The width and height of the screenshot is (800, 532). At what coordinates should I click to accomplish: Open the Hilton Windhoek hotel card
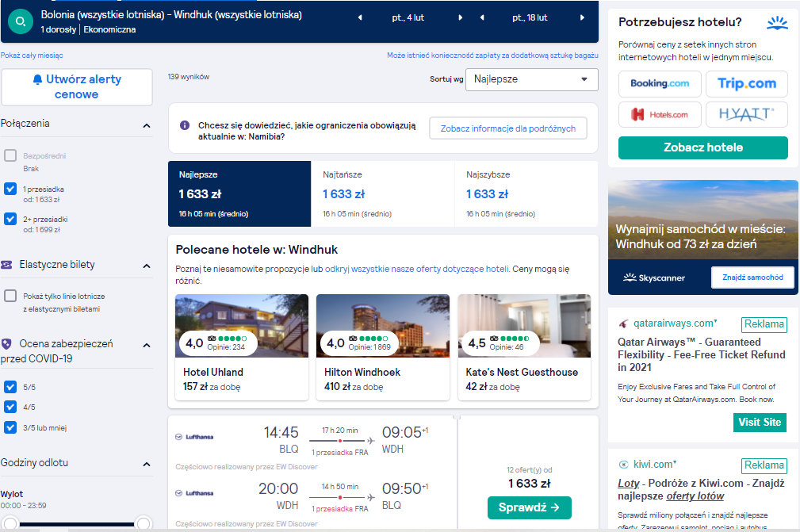383,346
